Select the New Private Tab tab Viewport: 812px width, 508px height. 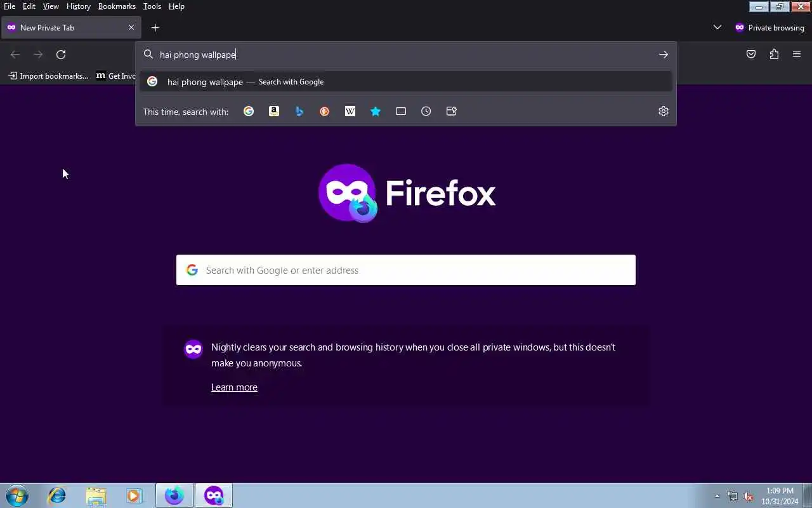pos(70,28)
